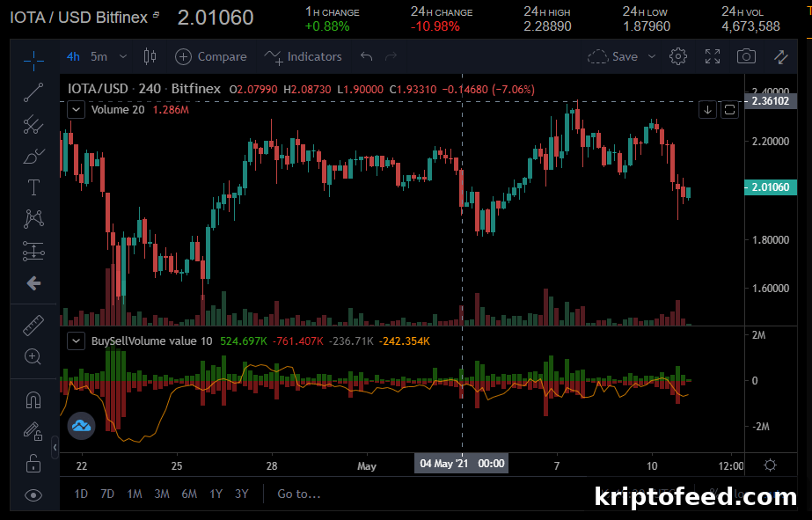Select the 5m timeframe

click(x=99, y=56)
